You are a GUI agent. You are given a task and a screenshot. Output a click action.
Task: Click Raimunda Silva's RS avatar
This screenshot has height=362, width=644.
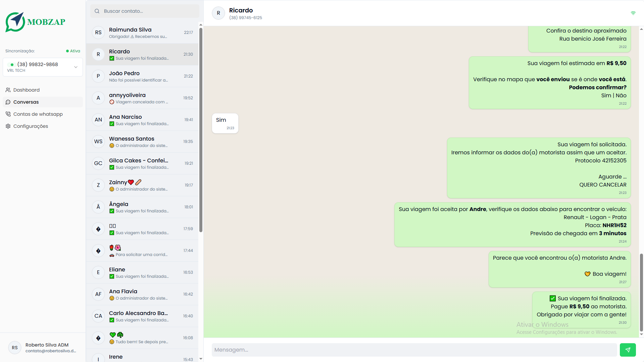(98, 33)
